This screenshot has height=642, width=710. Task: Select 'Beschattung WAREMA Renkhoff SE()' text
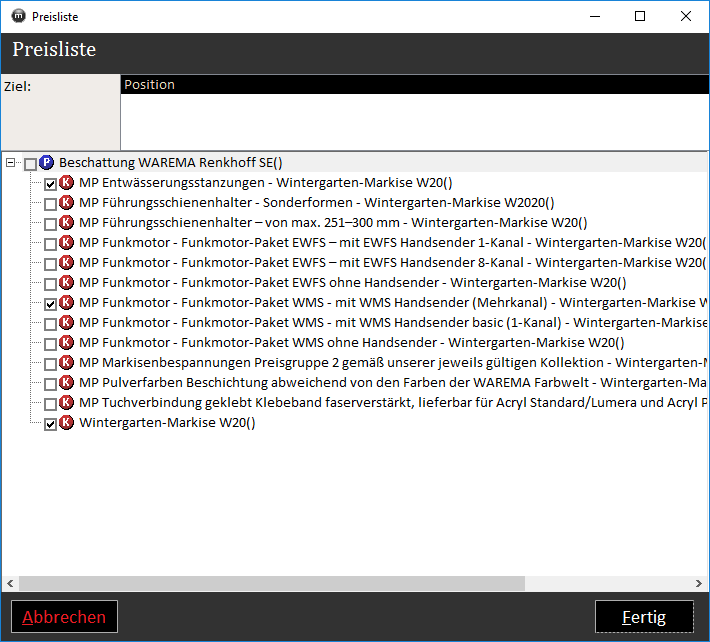click(x=171, y=162)
